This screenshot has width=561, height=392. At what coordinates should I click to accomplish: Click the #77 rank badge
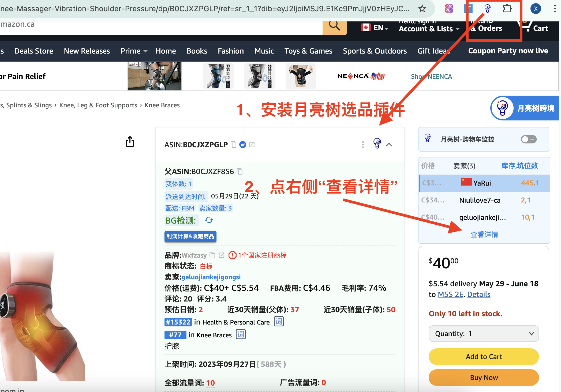click(x=175, y=335)
